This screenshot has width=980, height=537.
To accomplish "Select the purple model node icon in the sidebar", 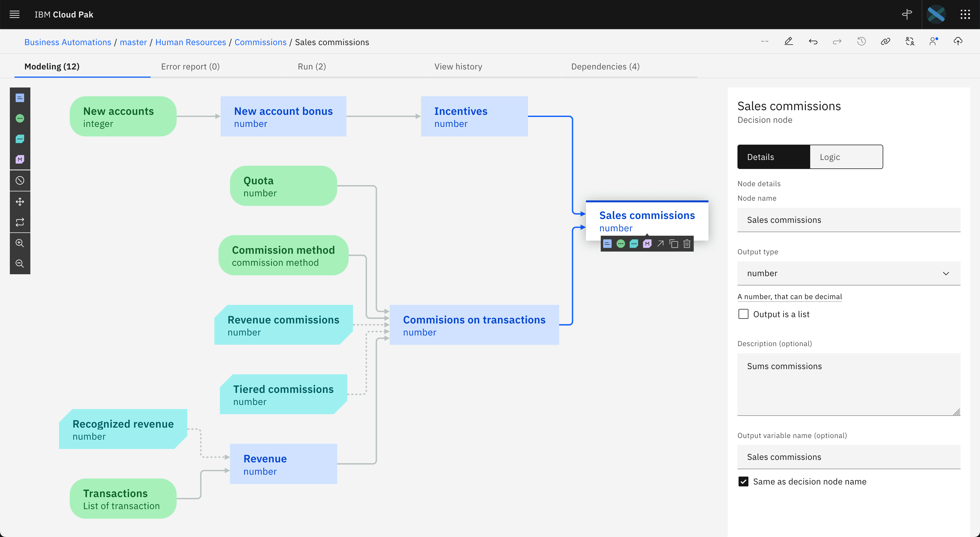I will (x=20, y=159).
